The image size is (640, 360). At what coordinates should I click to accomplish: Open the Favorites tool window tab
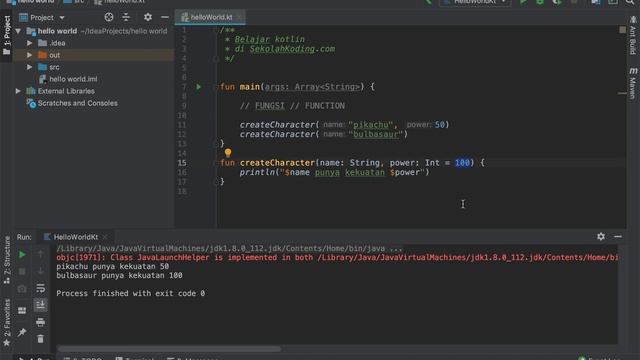click(7, 322)
